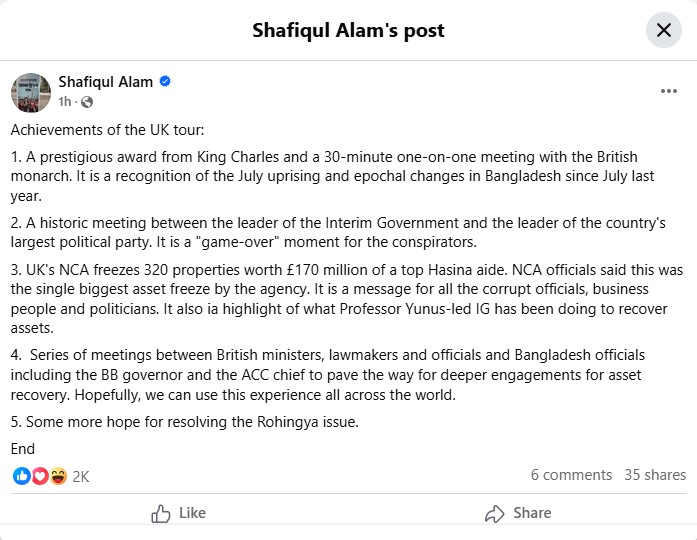Click the thumbs-up outline icon beside Like

[x=160, y=514]
